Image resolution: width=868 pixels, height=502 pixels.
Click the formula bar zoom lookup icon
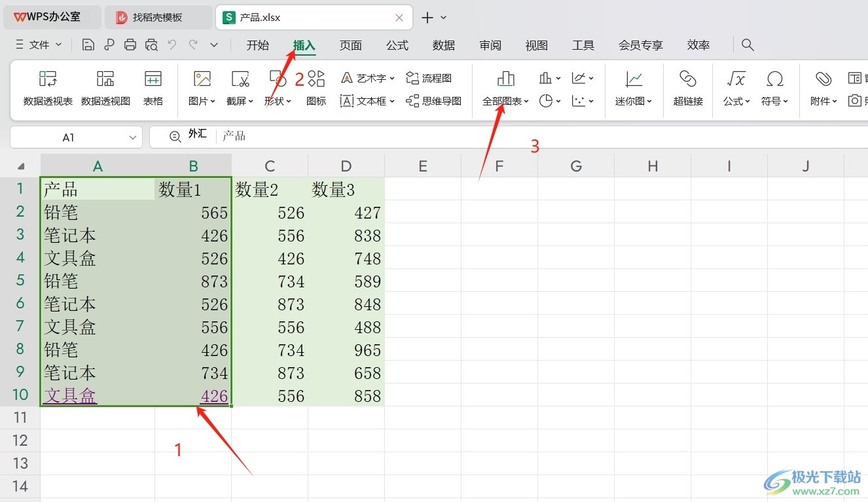(x=175, y=136)
